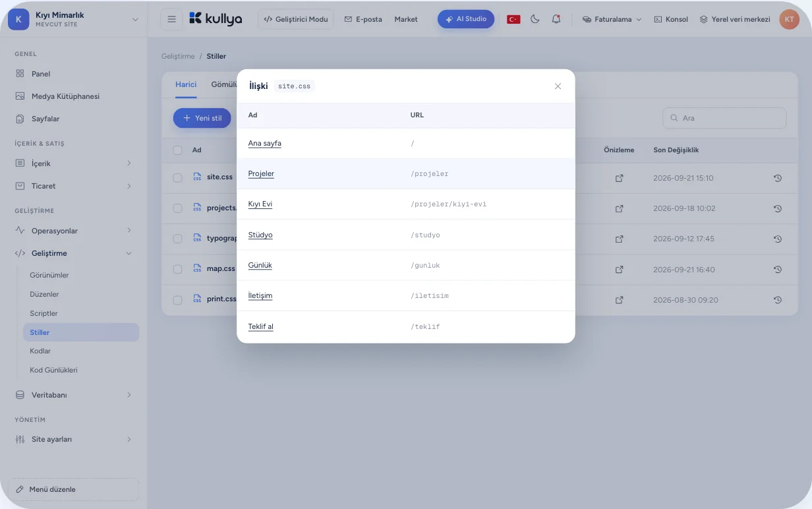This screenshot has width=812, height=509.
Task: View history for the 2026-09-12 17:45 row
Action: coord(778,239)
